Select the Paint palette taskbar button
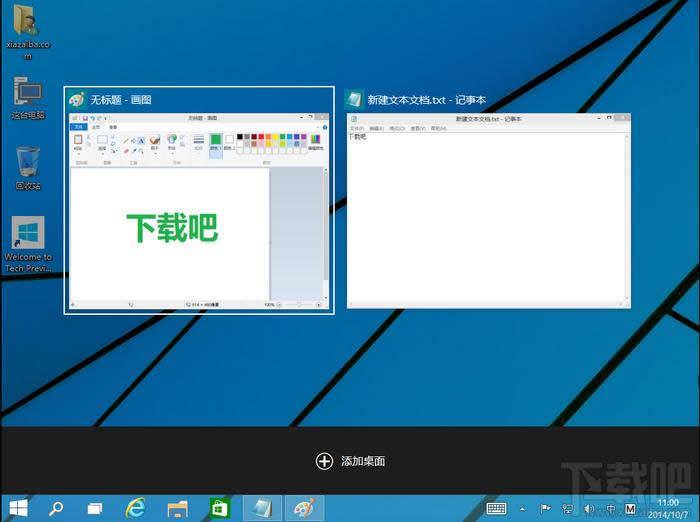Image resolution: width=700 pixels, height=522 pixels. click(300, 508)
